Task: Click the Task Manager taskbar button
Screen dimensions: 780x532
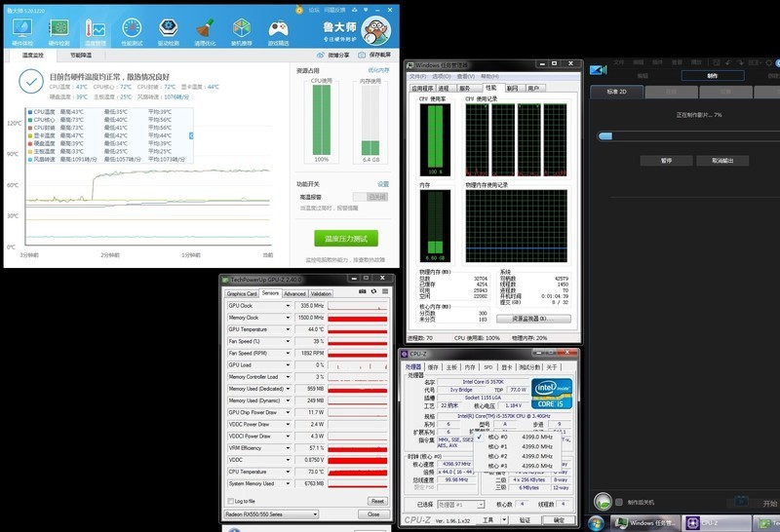Action: coord(645,523)
